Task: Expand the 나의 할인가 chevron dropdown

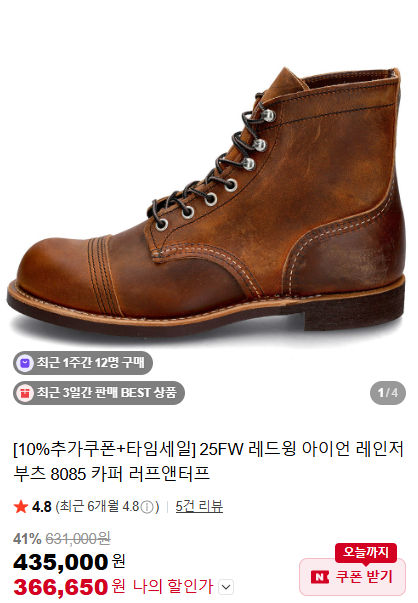Action: (226, 587)
